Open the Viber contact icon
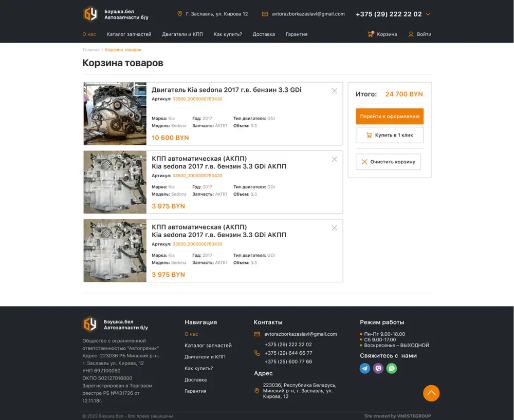 (378, 368)
